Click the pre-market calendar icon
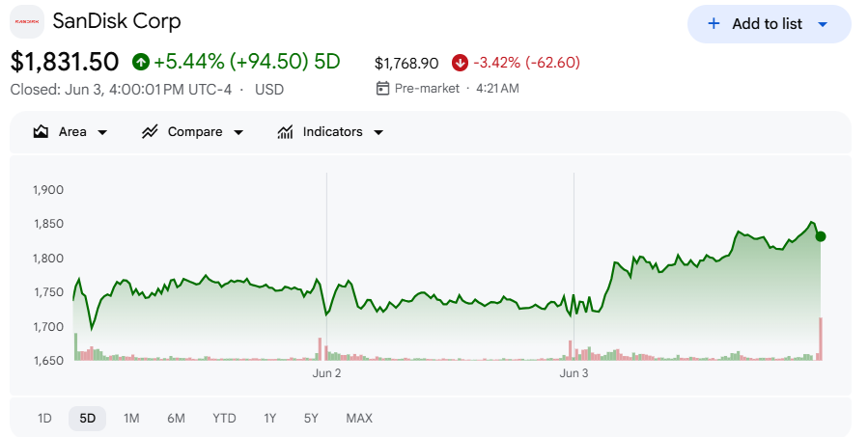This screenshot has height=437, width=868. [382, 88]
